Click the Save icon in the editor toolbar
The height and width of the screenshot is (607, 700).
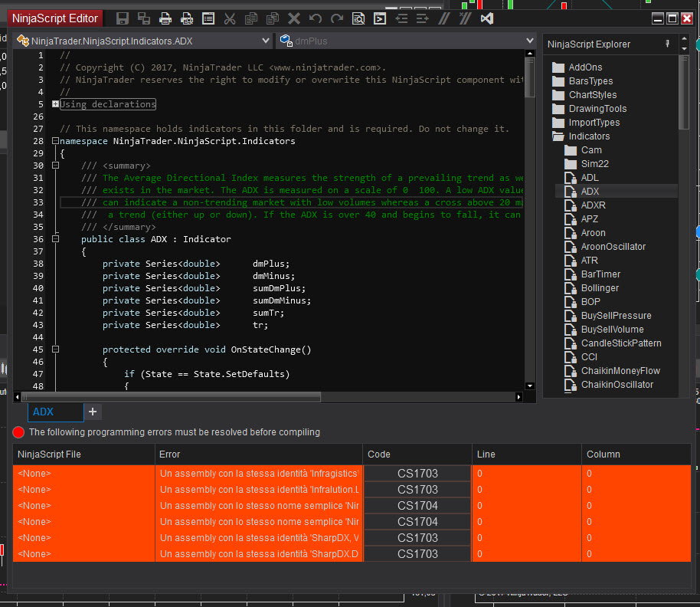tap(123, 18)
